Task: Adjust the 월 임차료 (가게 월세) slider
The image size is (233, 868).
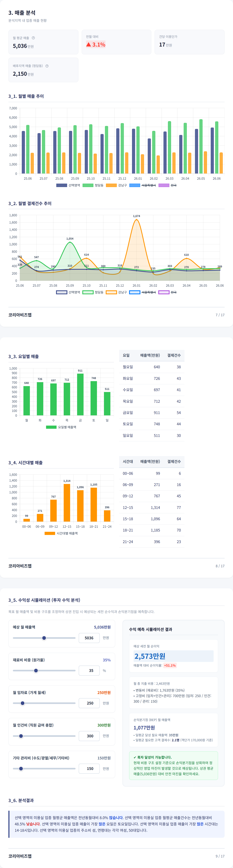Action: point(44,703)
